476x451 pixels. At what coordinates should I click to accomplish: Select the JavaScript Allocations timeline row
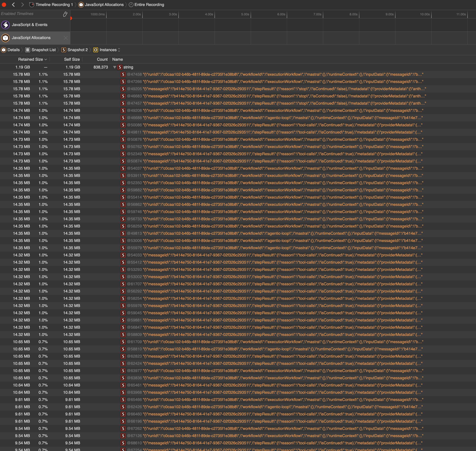(x=31, y=38)
